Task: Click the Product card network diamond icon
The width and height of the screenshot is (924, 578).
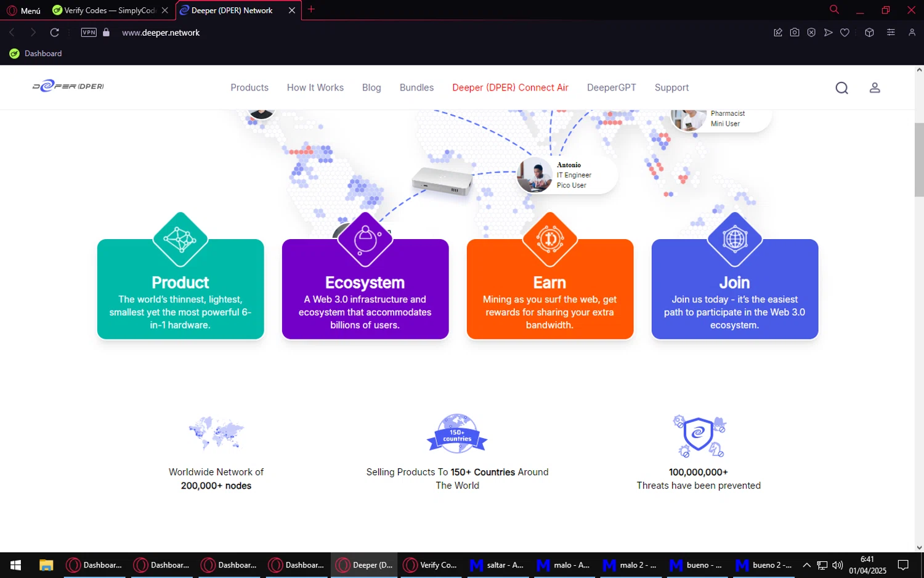Action: [x=180, y=240]
